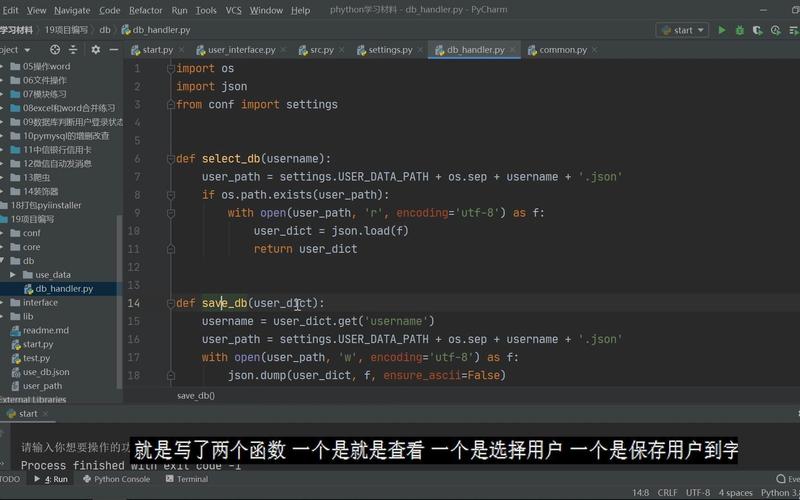Image resolution: width=800 pixels, height=500 pixels.
Task: Open the VCS menu
Action: pos(233,10)
